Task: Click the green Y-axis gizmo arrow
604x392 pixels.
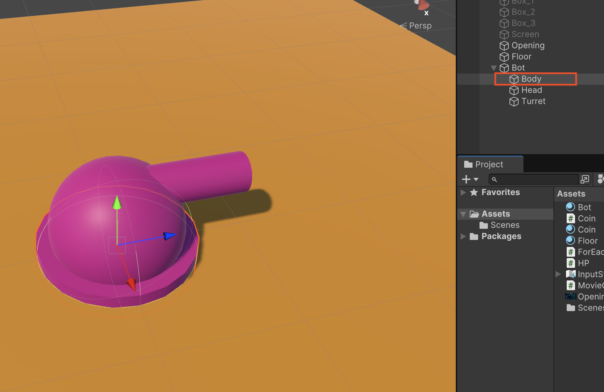Action: 117,203
